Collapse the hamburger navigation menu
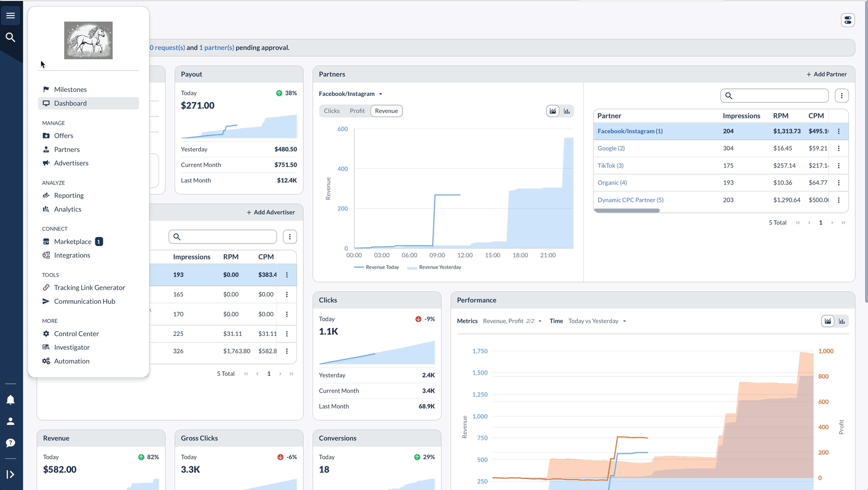This screenshot has height=490, width=868. coord(11,16)
